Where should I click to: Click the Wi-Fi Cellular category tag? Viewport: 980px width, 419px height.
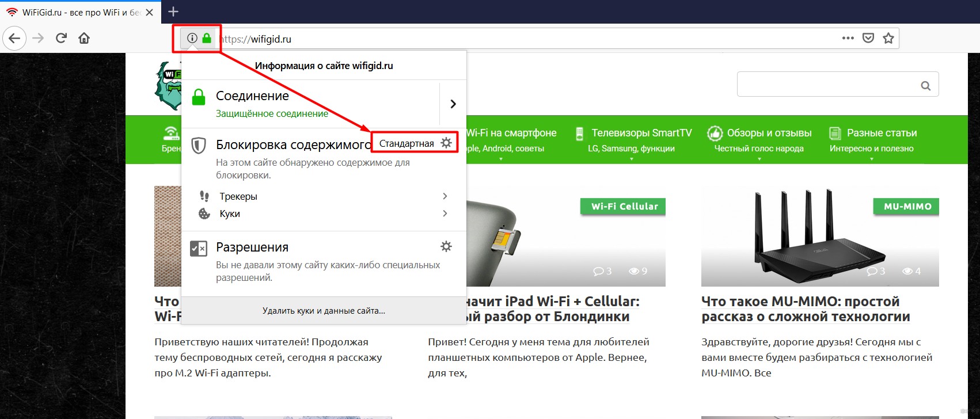click(624, 206)
